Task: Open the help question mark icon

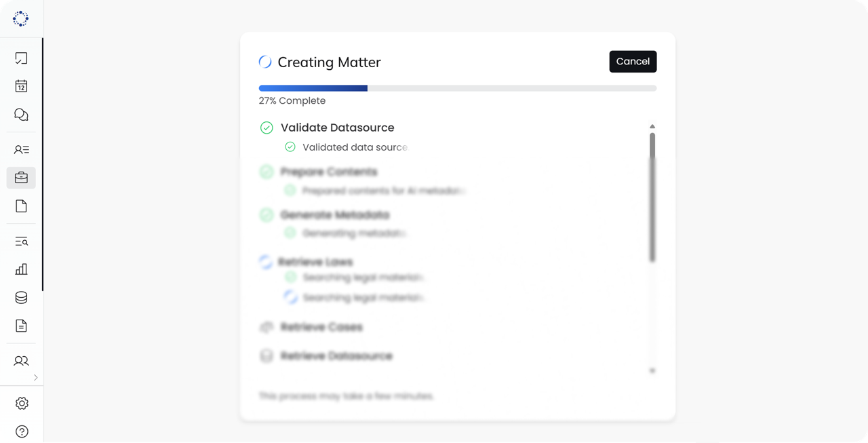Action: tap(22, 431)
